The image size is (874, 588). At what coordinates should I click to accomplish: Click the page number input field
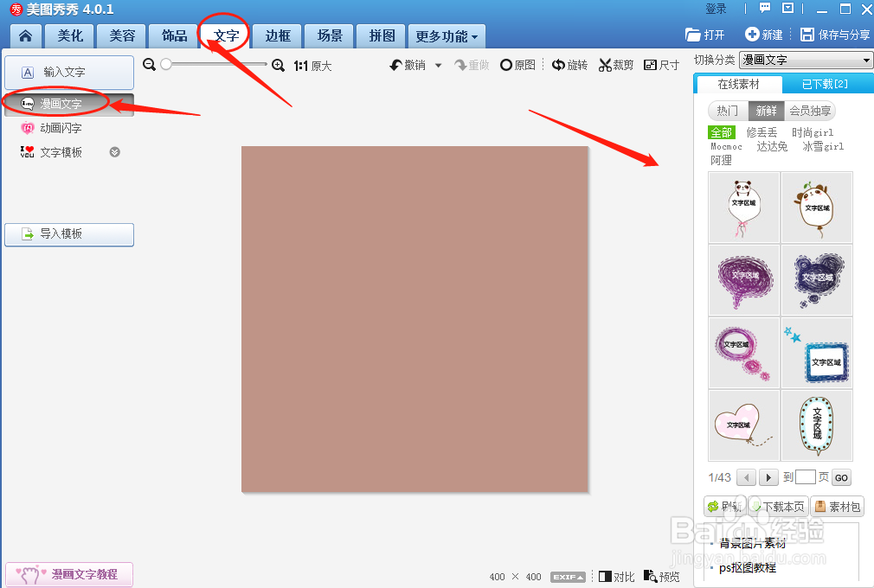tap(806, 477)
